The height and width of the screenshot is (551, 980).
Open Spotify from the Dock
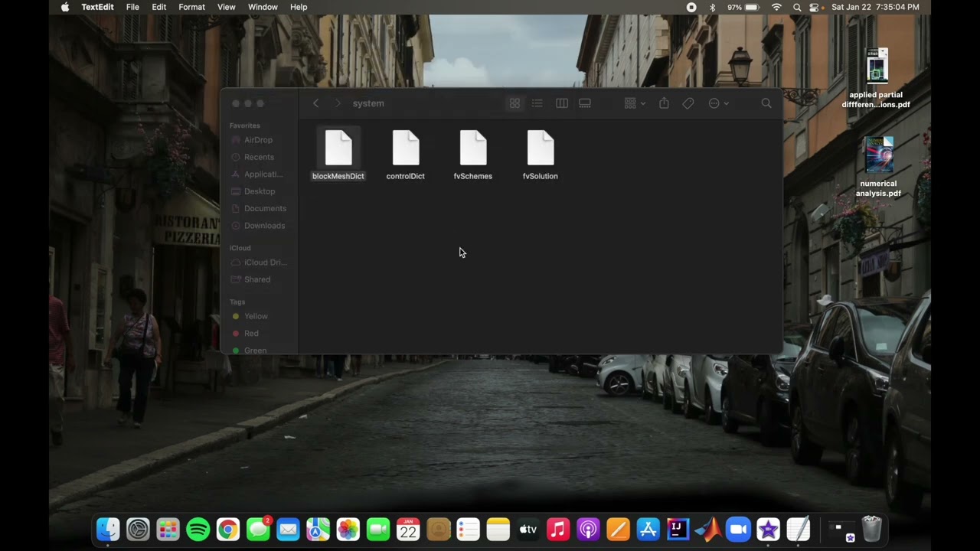pos(198,529)
